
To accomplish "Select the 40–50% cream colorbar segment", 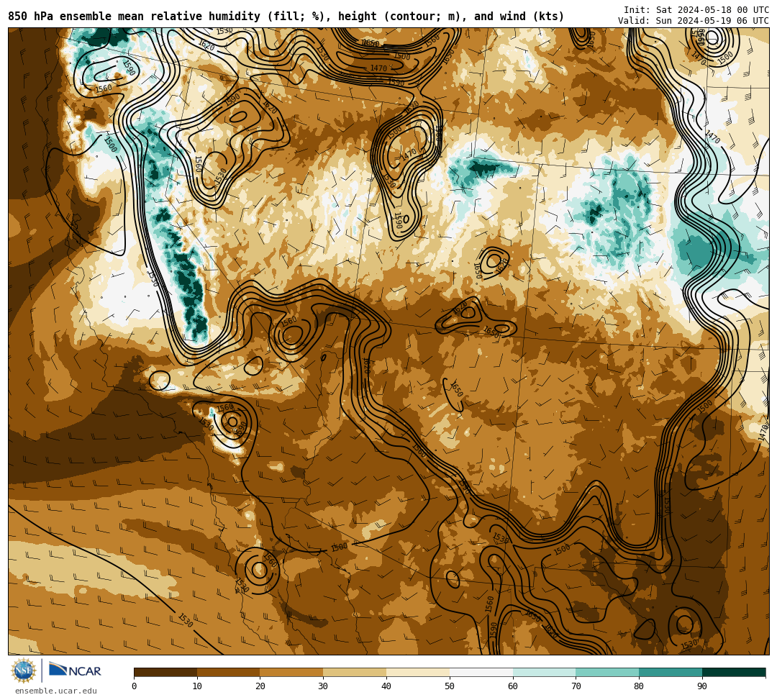I will [x=418, y=672].
